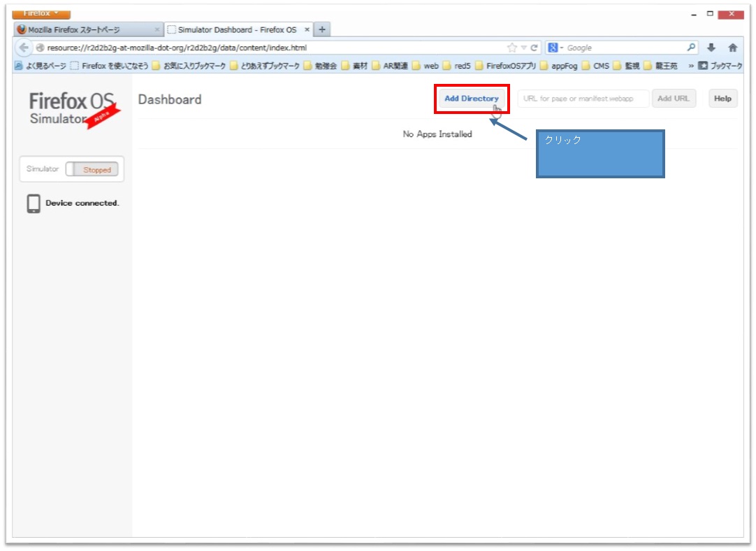
Task: Open the 監視 bookmark folder
Action: pyautogui.click(x=626, y=66)
